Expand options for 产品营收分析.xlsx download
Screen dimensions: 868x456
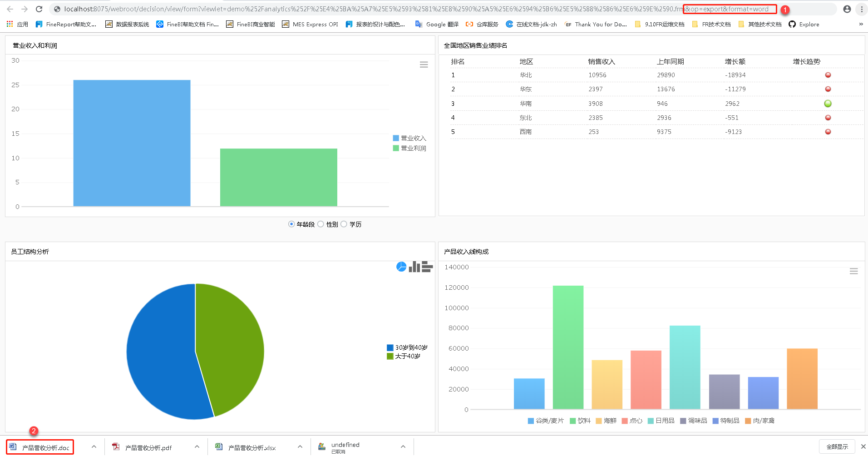point(300,447)
